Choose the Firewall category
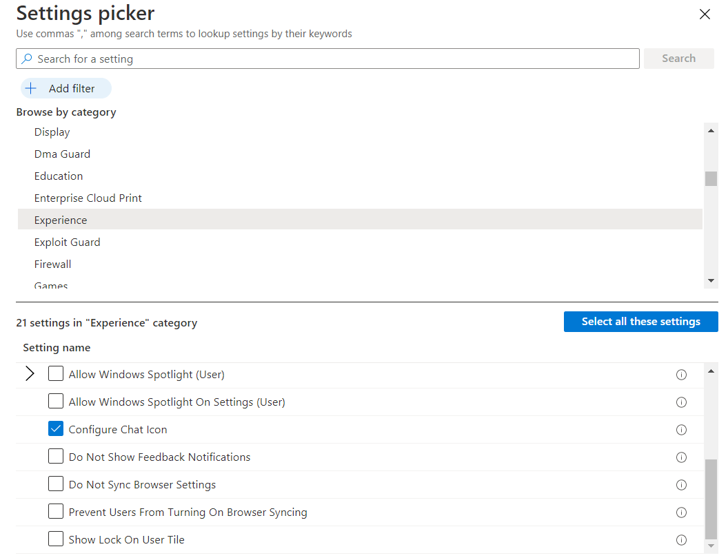The height and width of the screenshot is (560, 728). click(x=52, y=264)
